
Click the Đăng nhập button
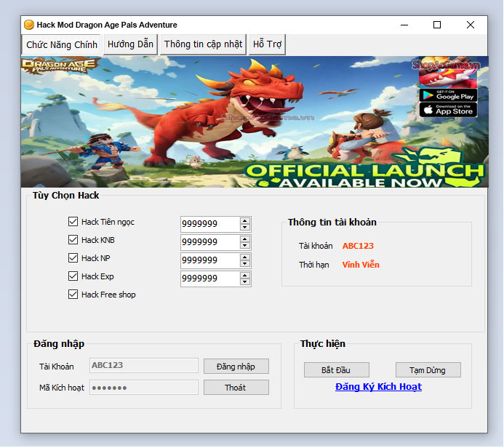236,367
